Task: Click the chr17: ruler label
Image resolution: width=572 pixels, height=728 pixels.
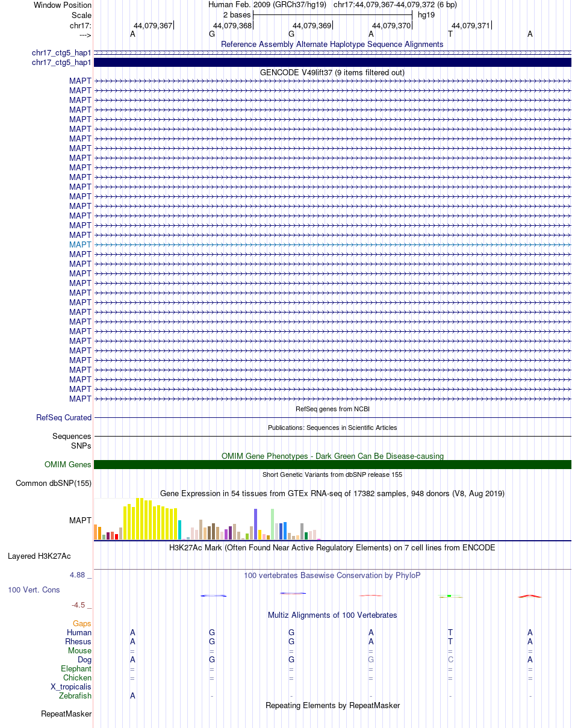Action: (81, 25)
